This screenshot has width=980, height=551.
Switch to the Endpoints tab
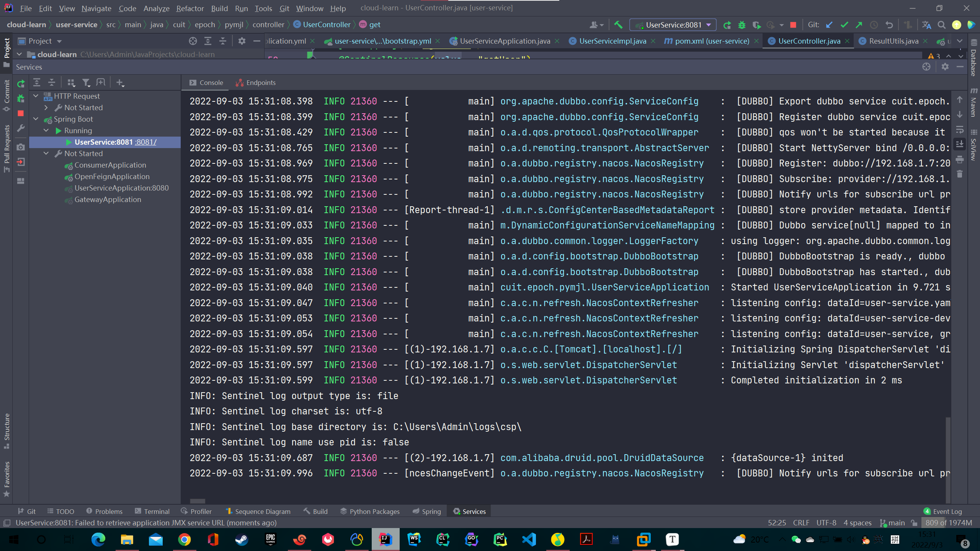click(256, 83)
